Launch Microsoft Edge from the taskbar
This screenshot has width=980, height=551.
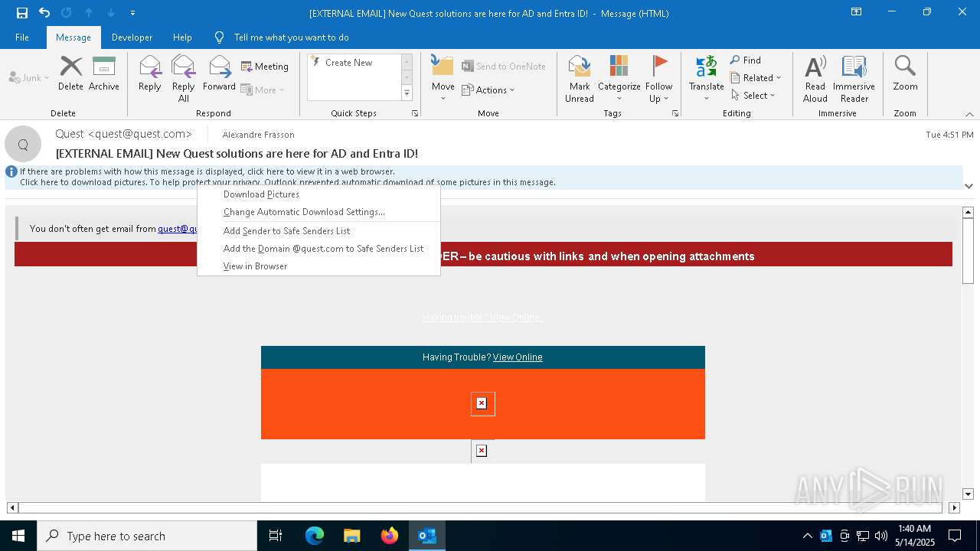[x=315, y=536]
